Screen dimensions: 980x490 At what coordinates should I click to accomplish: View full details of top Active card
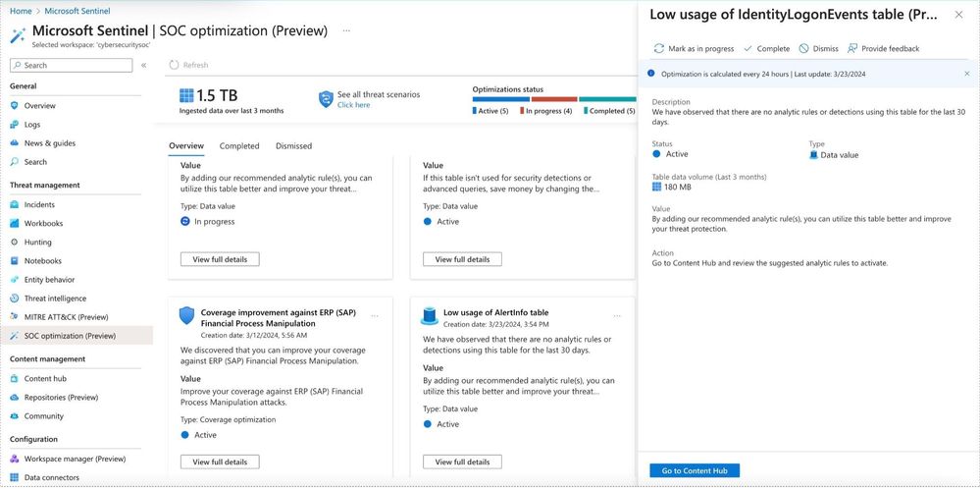click(462, 259)
